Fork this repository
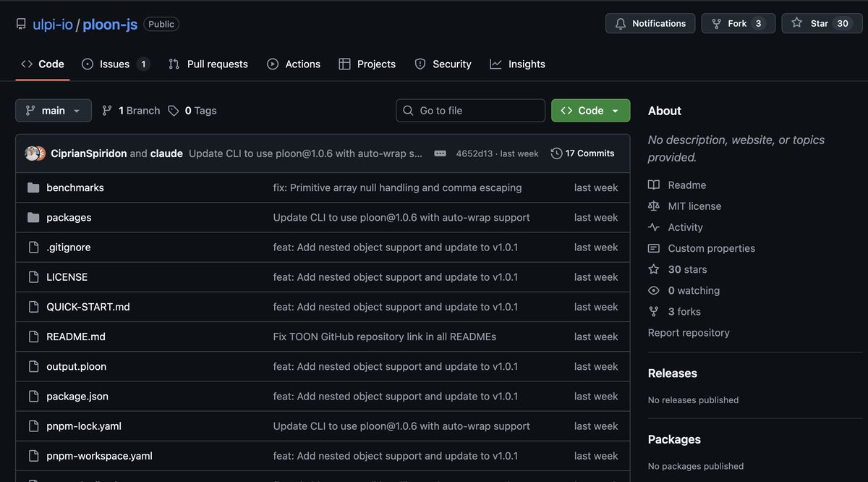The width and height of the screenshot is (868, 482). [x=738, y=23]
